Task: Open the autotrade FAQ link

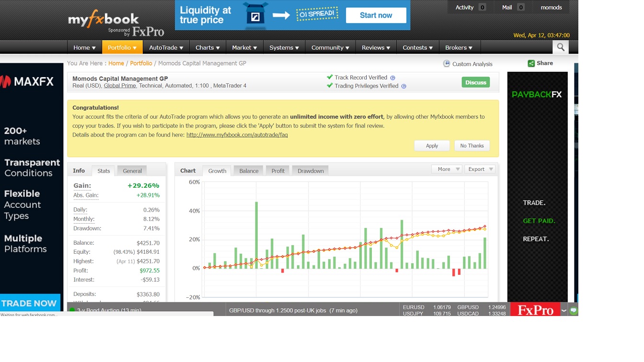Action: click(x=237, y=135)
